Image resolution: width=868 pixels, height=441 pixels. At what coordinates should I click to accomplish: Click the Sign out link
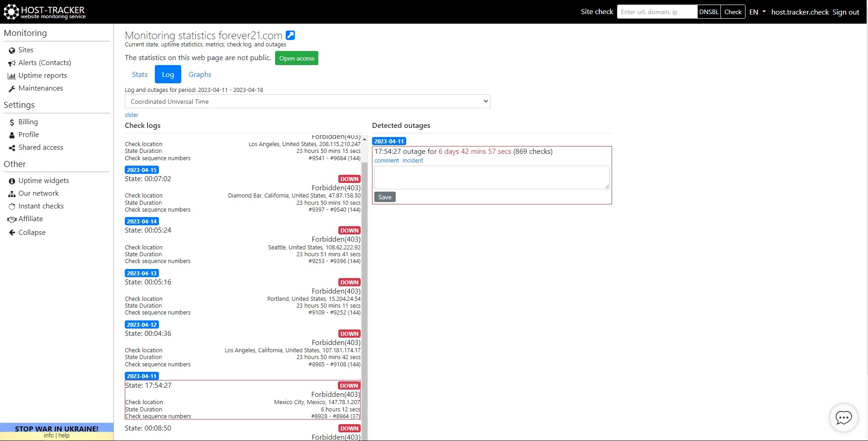(846, 12)
